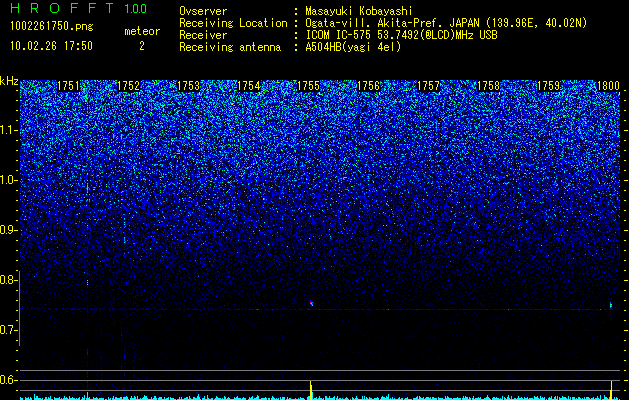
Task: Click the ICOM IC-575 receiver description
Action: click(401, 35)
